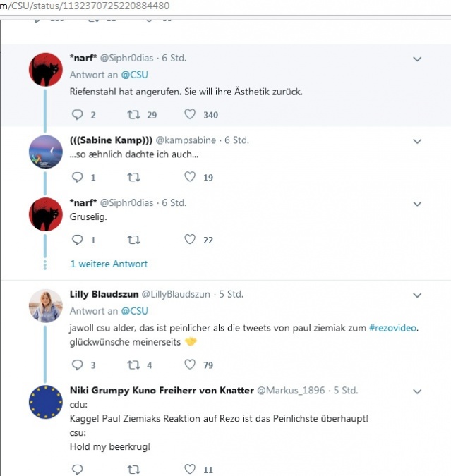Viewport: 451px width, 476px height.
Task: Retweet Lilly Blaudszun's tweet
Action: [133, 365]
